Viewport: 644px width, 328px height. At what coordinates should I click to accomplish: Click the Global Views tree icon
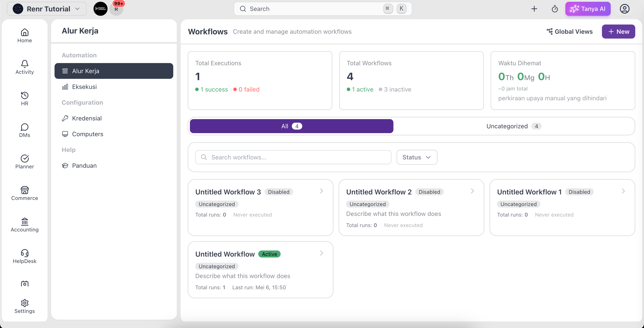coord(549,32)
